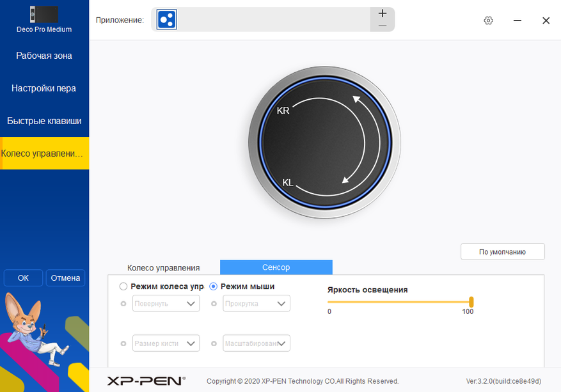561x392 pixels.
Task: Expand the Масштабирование dropdown
Action: 257,343
